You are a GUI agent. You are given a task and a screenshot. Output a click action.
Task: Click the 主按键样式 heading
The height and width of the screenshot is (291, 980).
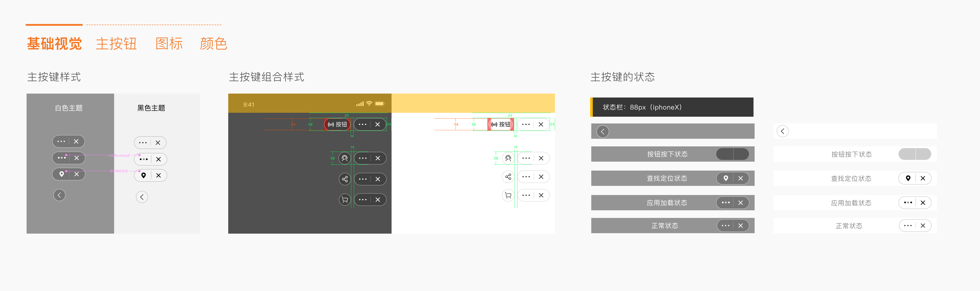pyautogui.click(x=54, y=77)
